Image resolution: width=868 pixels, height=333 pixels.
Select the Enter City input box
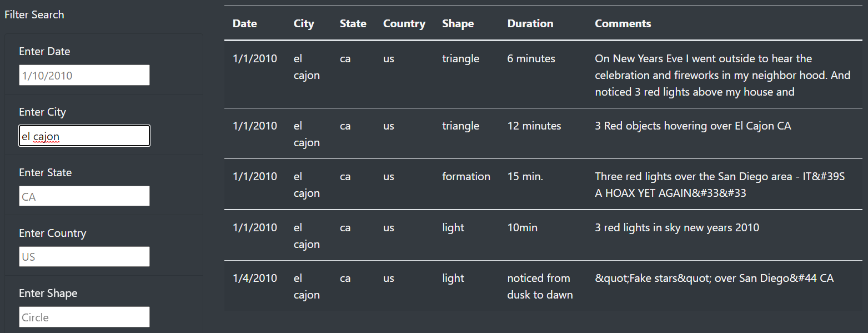[84, 135]
